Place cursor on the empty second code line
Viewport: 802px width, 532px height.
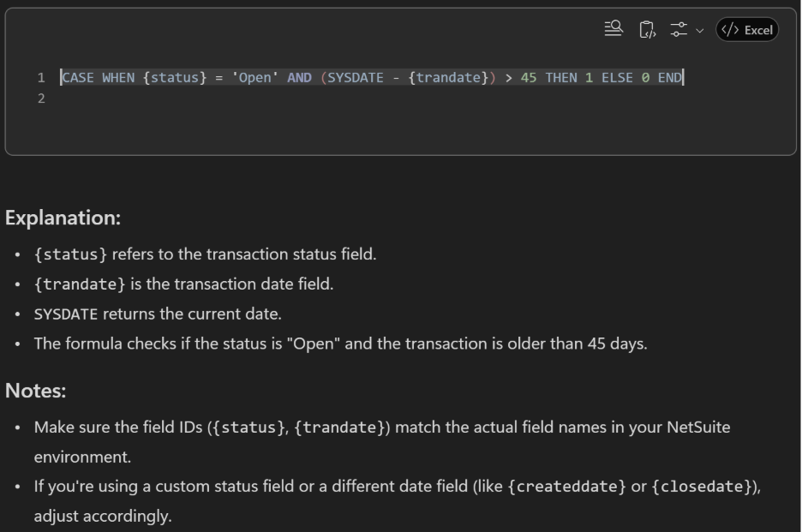(257, 99)
